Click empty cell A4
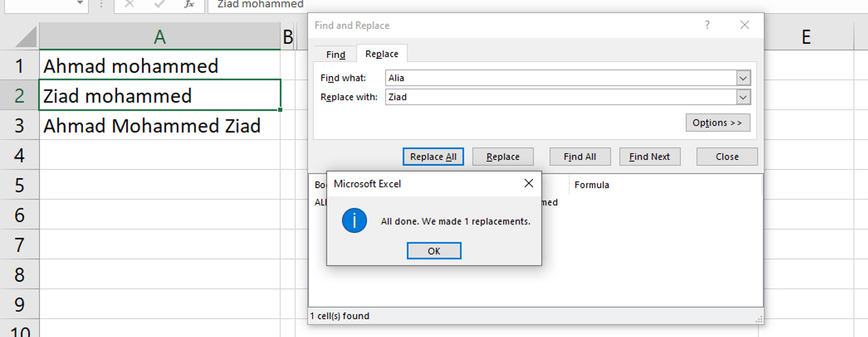Viewport: 868px width, 337px height. tap(159, 155)
